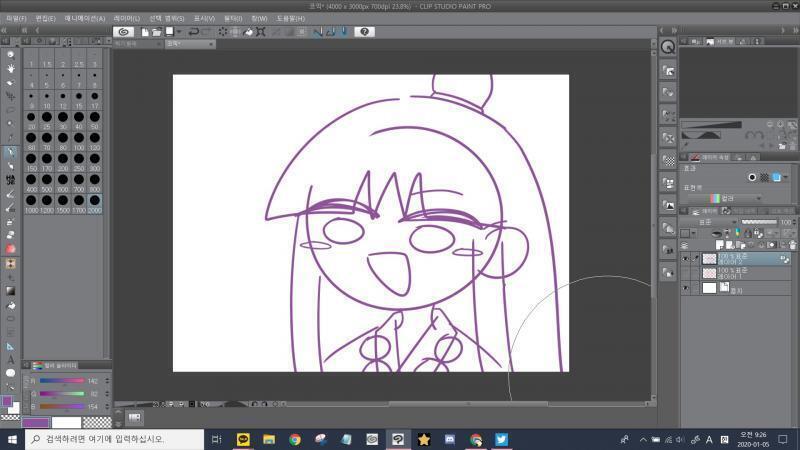800x450 pixels.
Task: Open a file via folder icon
Action: [x=157, y=32]
